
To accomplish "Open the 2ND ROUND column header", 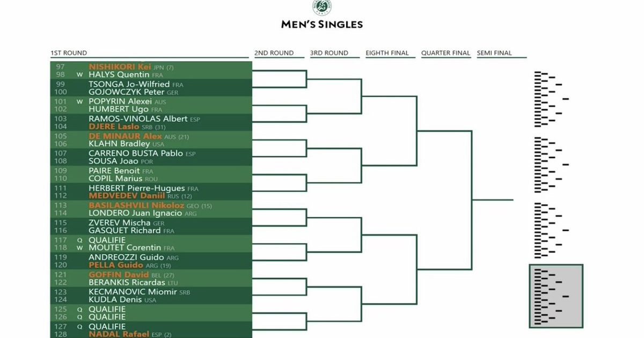I will [274, 53].
